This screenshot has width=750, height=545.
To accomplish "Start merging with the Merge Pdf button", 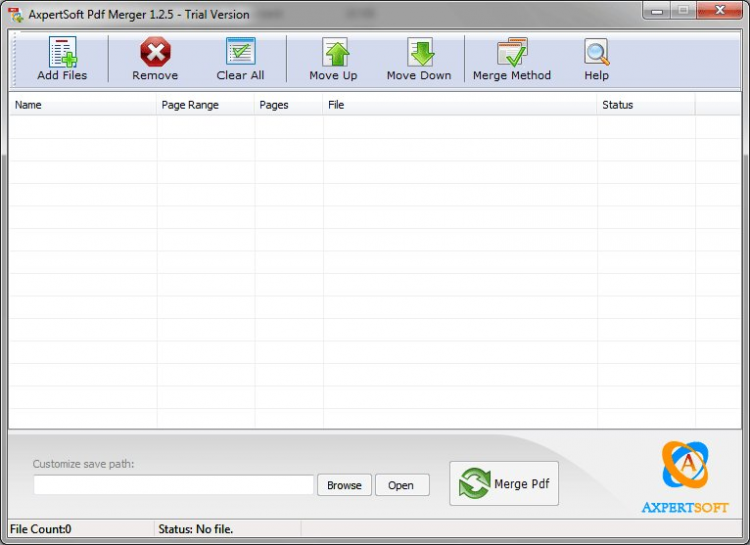I will click(x=504, y=483).
